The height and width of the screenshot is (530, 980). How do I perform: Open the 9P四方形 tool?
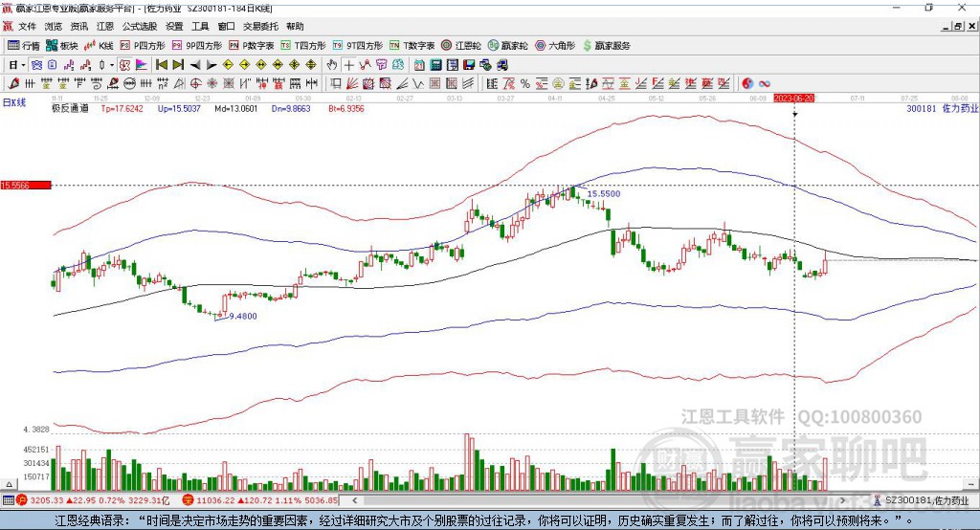[197, 46]
